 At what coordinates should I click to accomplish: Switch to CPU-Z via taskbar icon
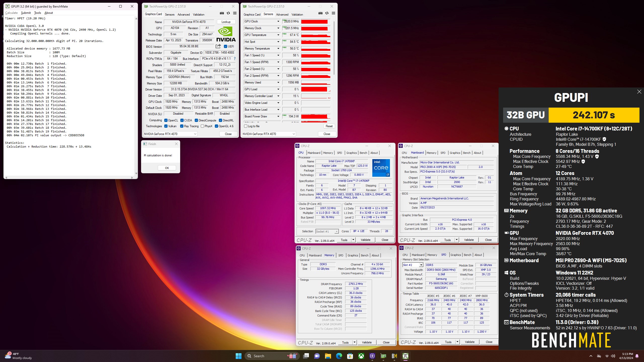point(372,356)
